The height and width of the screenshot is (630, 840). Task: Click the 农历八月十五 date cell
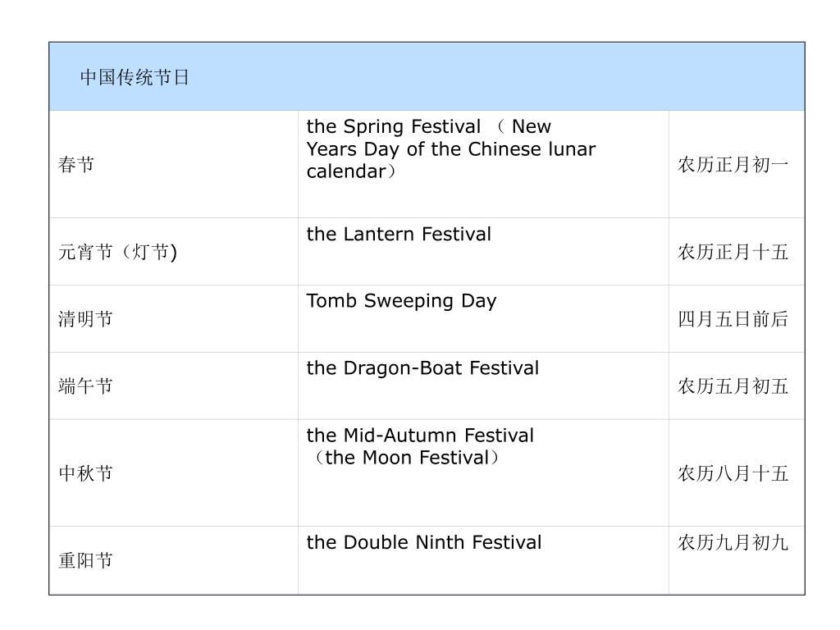[x=737, y=473]
